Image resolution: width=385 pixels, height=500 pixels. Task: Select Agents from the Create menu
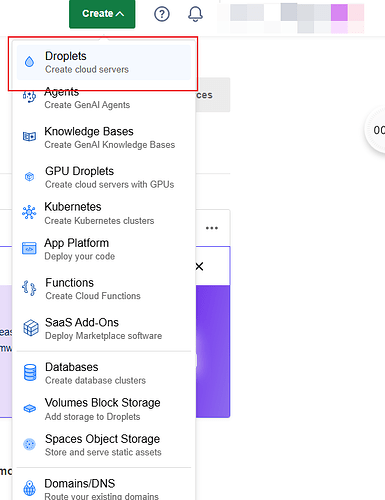point(104,98)
